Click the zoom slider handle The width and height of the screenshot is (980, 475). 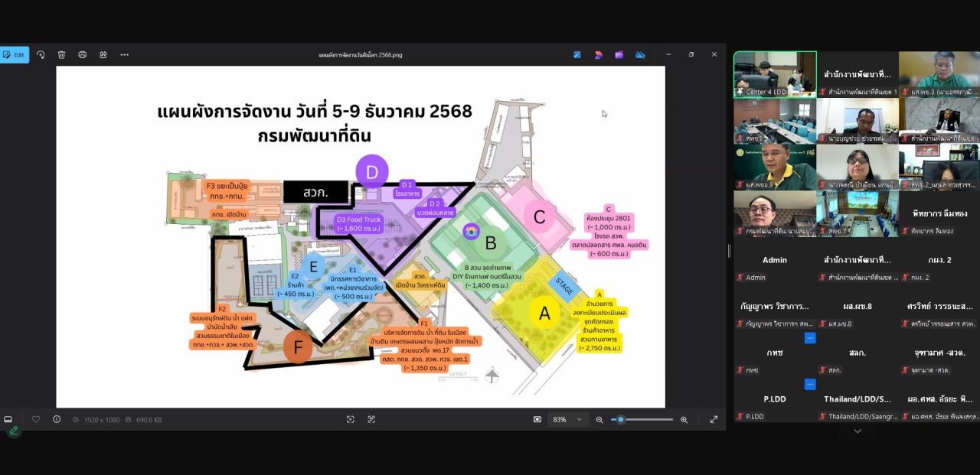tap(621, 419)
